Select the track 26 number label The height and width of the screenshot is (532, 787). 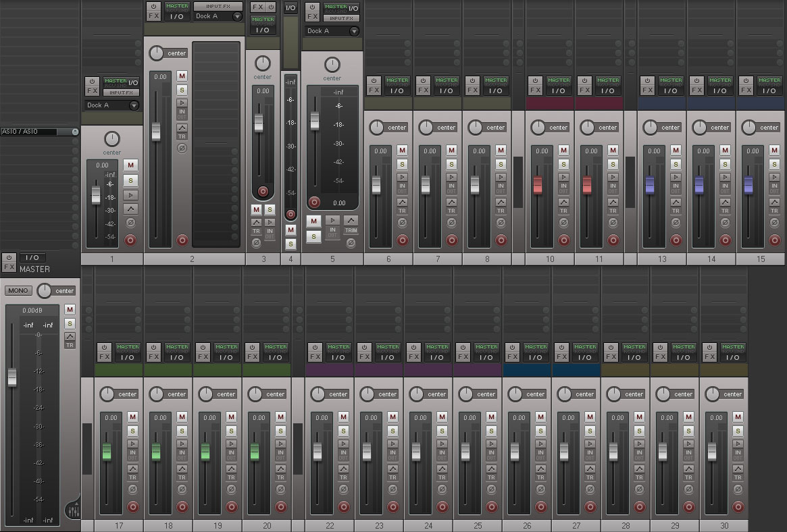pyautogui.click(x=527, y=526)
